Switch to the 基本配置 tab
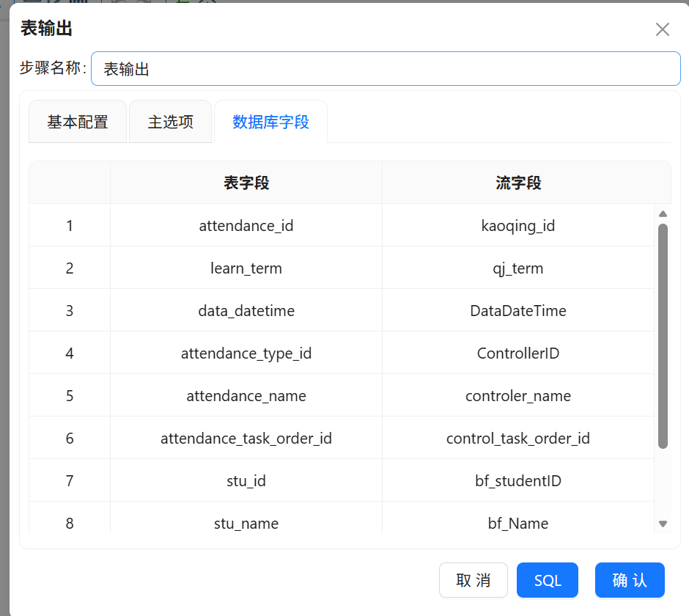This screenshot has height=616, width=689. coord(78,122)
